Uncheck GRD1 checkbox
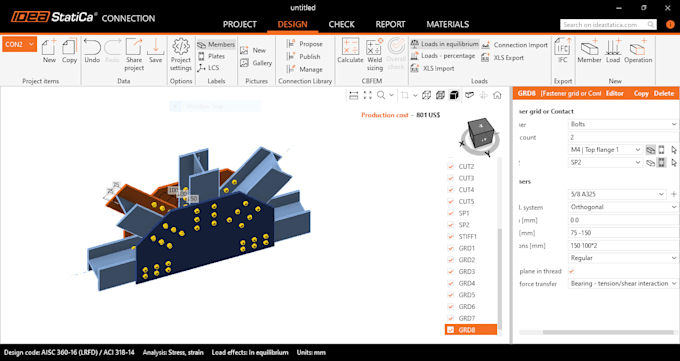This screenshot has width=680, height=361. pyautogui.click(x=451, y=248)
